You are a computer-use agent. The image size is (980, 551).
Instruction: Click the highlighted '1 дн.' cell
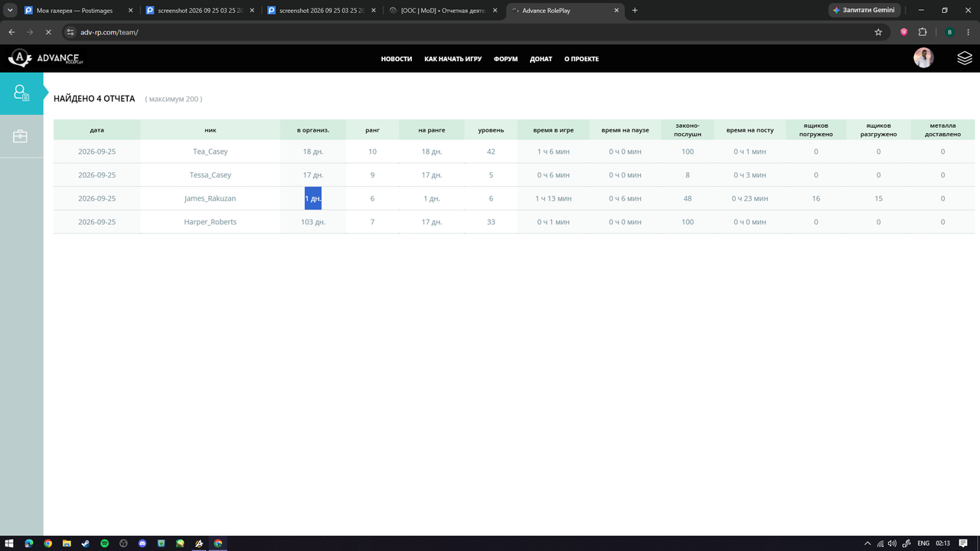(x=313, y=198)
